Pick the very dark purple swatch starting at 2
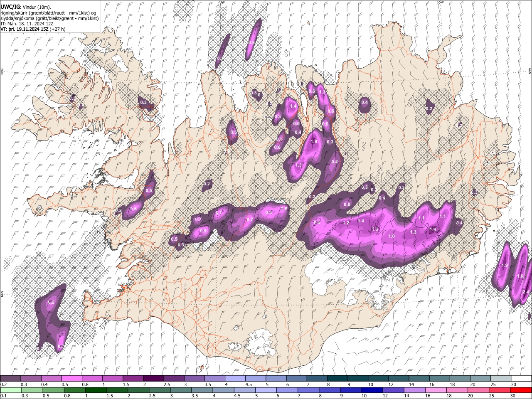Screen dimensions: 532x399 (x=153, y=379)
